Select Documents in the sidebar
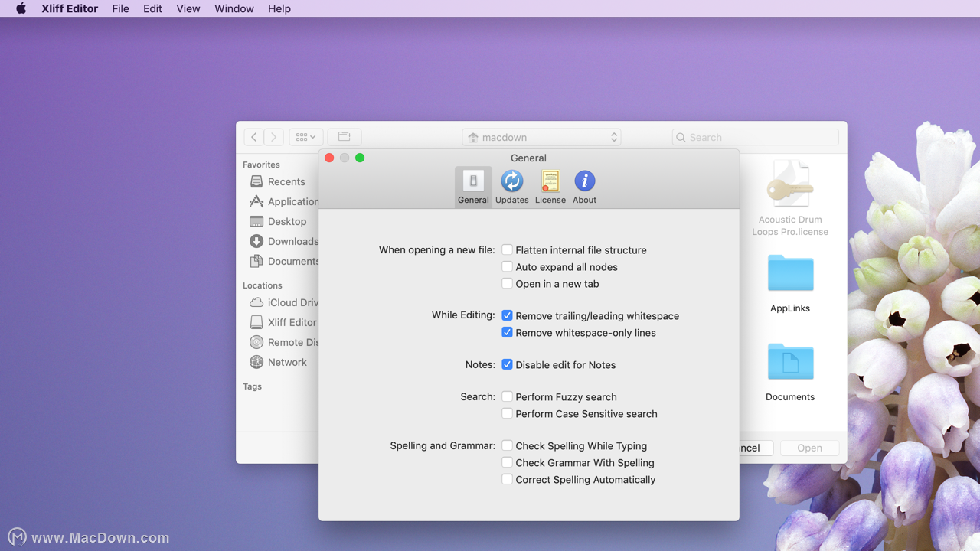980x551 pixels. click(283, 261)
